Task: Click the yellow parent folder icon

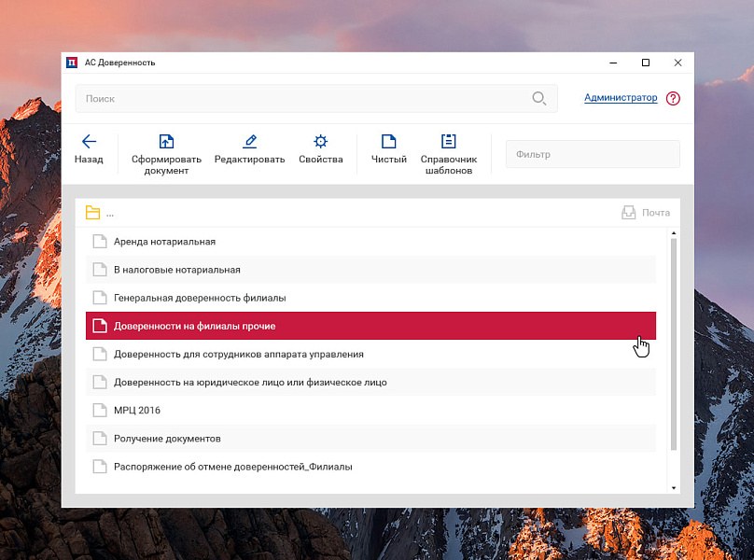Action: [92, 213]
